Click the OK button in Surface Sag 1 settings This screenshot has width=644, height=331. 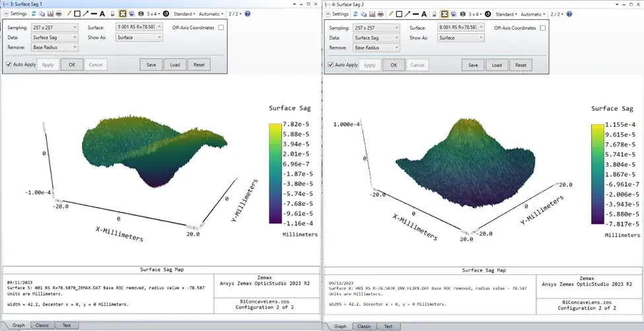pos(72,65)
